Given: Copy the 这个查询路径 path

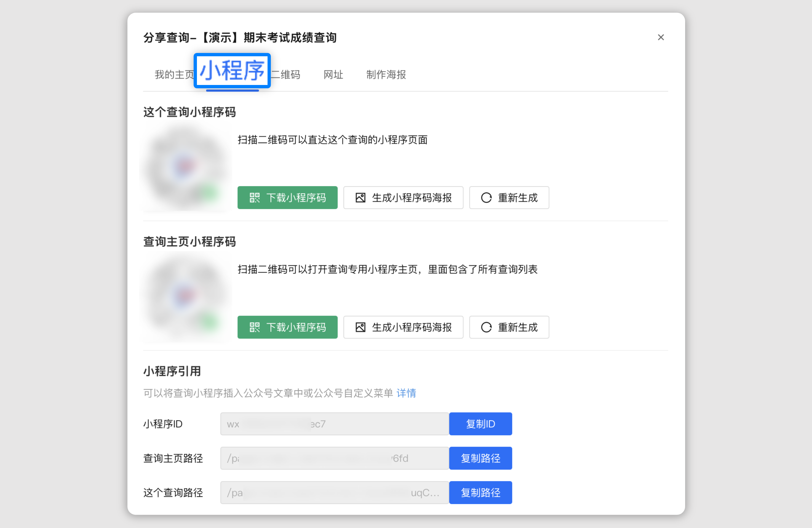Looking at the screenshot, I should [480, 492].
